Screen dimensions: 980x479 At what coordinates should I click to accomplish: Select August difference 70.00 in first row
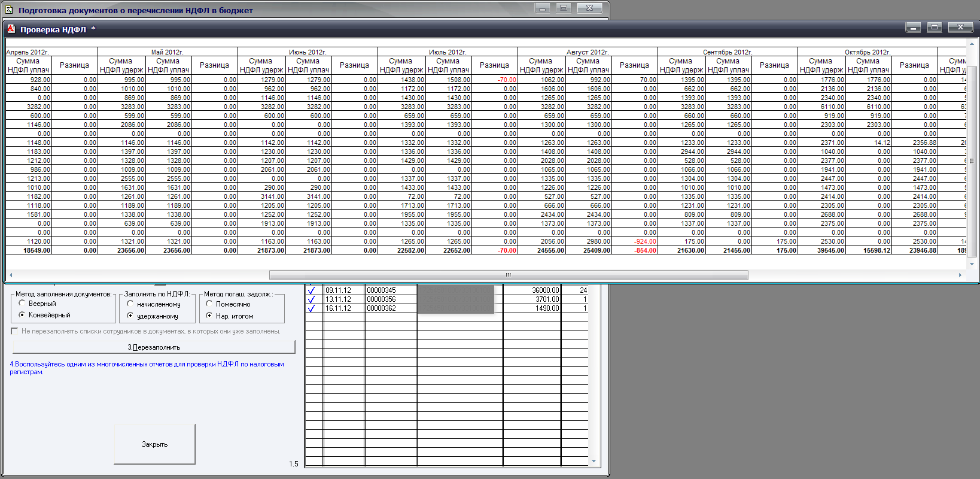pyautogui.click(x=635, y=80)
